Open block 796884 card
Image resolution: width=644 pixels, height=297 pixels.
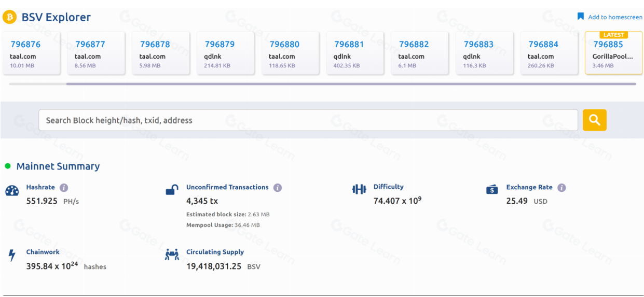(x=550, y=52)
